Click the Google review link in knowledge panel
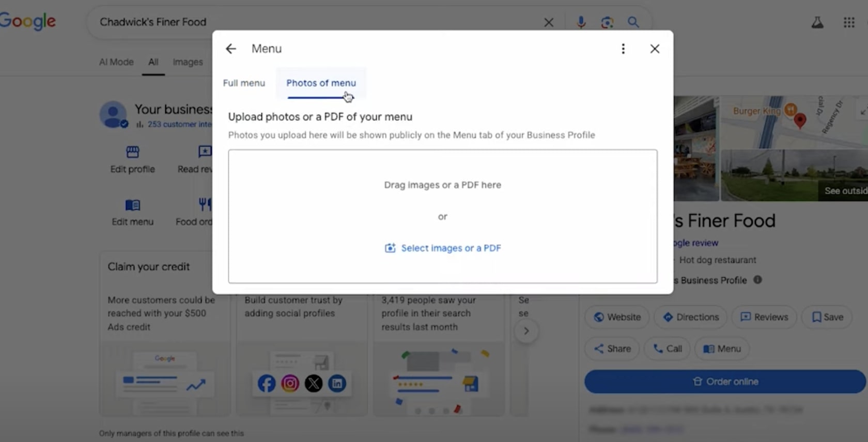This screenshot has width=868, height=442. pos(695,243)
